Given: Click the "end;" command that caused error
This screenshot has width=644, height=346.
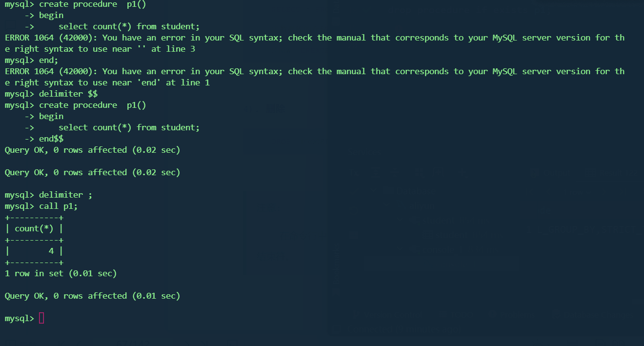Looking at the screenshot, I should pyautogui.click(x=48, y=60).
